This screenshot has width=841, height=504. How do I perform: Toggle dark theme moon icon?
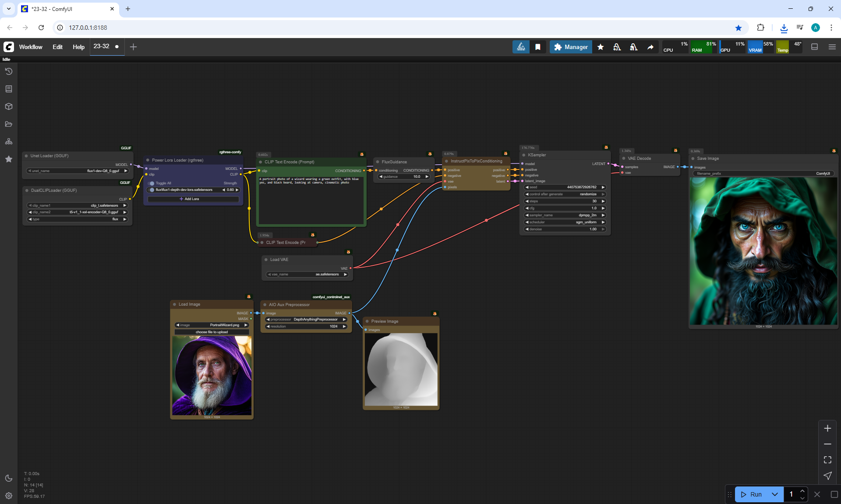9,478
